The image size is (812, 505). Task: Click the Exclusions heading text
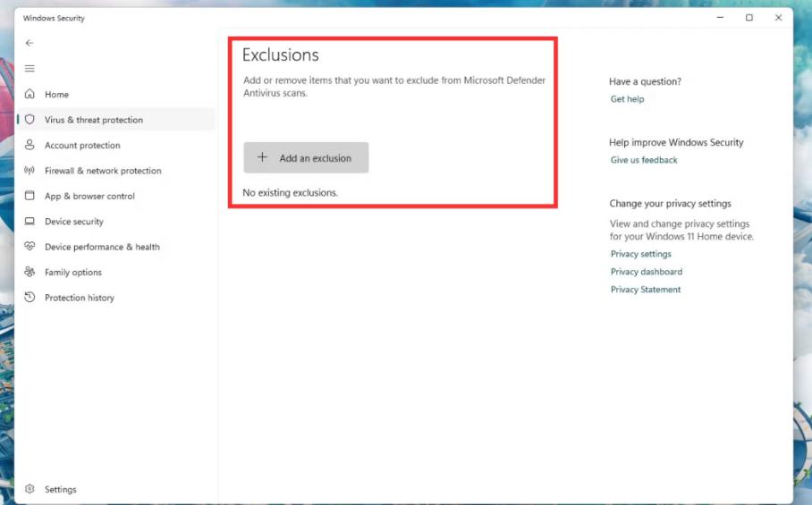(x=281, y=55)
